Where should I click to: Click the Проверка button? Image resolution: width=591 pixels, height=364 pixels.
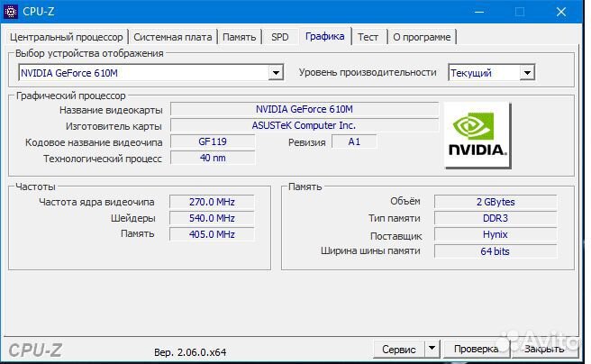(476, 349)
